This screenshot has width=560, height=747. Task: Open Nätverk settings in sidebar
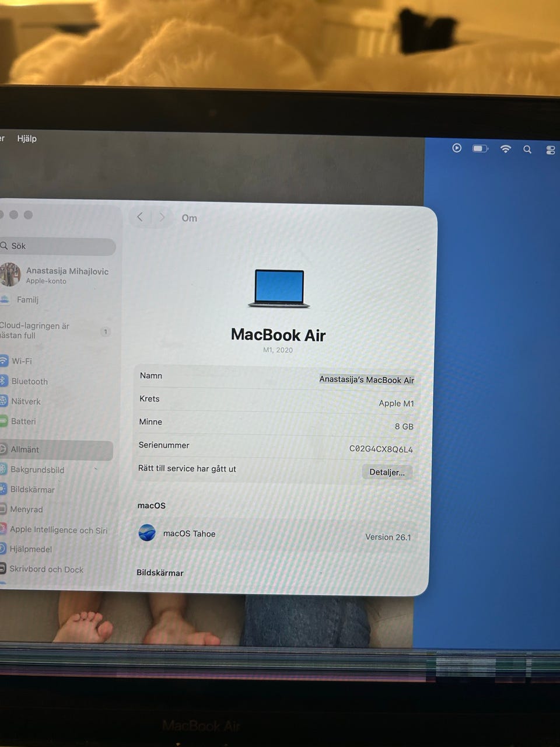[26, 402]
